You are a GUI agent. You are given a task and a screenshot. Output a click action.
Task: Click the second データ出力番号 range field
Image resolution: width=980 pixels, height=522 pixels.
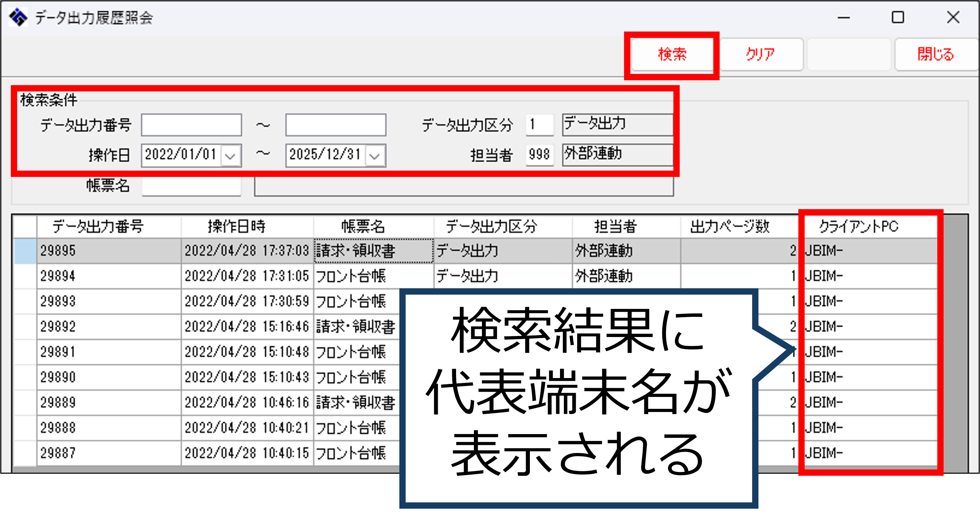pyautogui.click(x=336, y=125)
